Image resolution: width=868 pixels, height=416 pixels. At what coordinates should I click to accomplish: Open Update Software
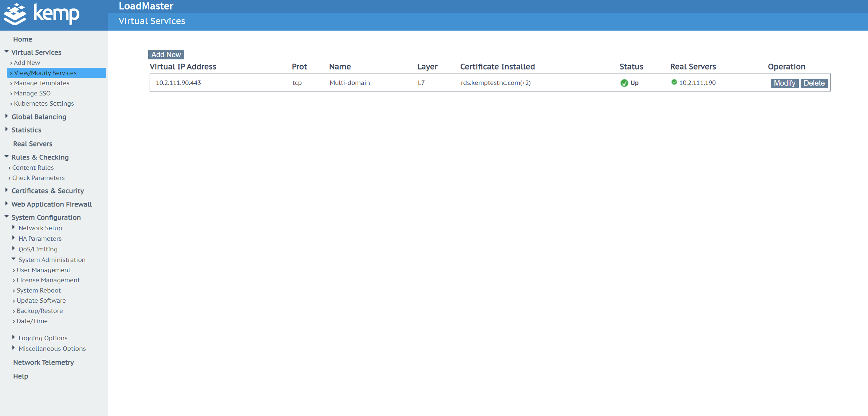coord(41,301)
